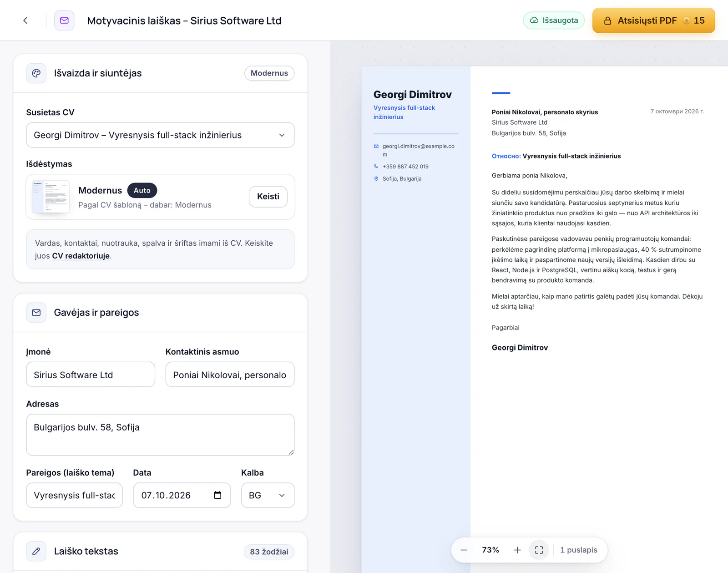This screenshot has height=573, width=728.
Task: Click the Pareigos (laiško tema) field
Action: click(x=74, y=495)
